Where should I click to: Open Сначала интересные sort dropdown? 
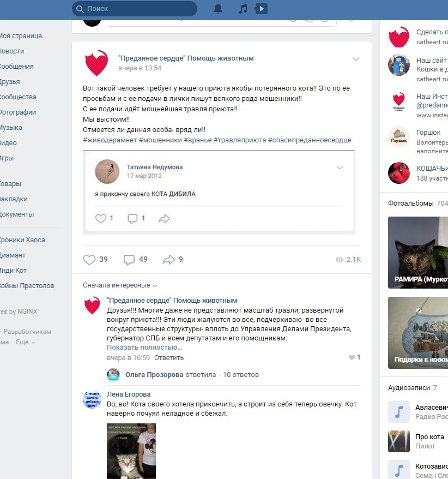point(120,285)
